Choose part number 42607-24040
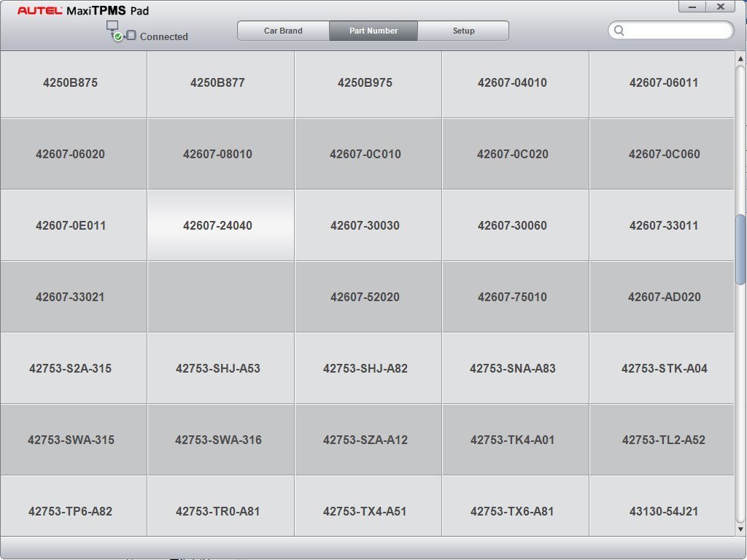This screenshot has height=560, width=747. click(x=217, y=226)
